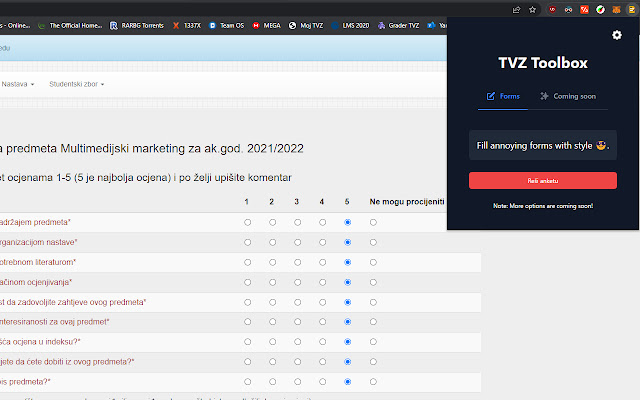
Task: Select rating 1 for 'ačinom ocjenjivanja' row
Action: click(247, 282)
